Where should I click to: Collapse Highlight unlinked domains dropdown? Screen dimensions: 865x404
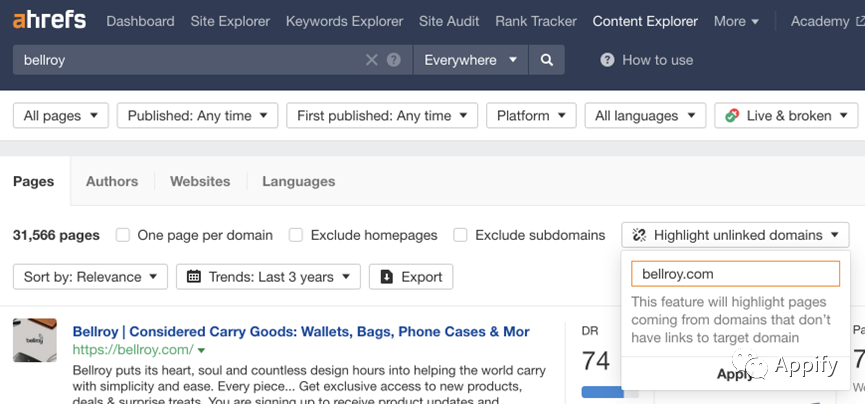click(x=735, y=235)
